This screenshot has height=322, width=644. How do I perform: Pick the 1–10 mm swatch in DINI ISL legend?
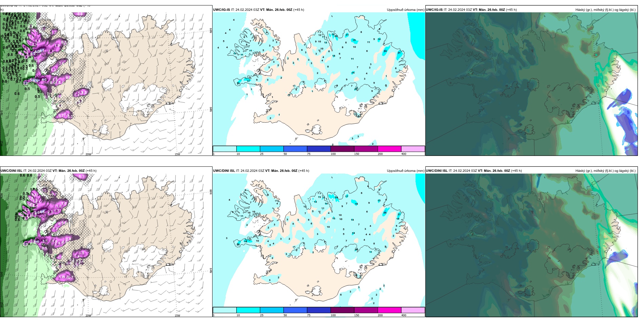point(225,310)
